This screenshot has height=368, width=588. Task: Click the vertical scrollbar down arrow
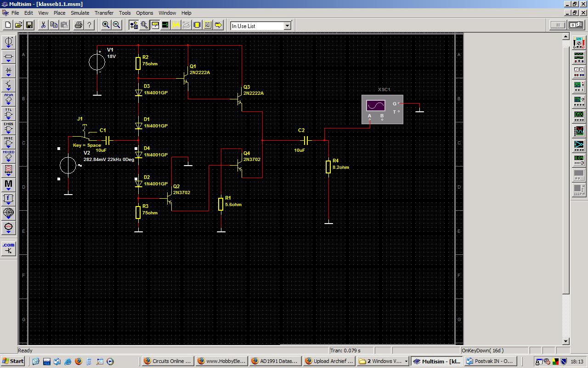point(566,341)
